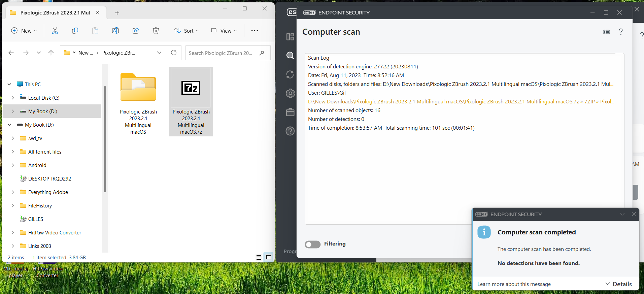The width and height of the screenshot is (644, 294).
Task: Open ESET Tools briefcase sidebar icon
Action: click(x=290, y=112)
